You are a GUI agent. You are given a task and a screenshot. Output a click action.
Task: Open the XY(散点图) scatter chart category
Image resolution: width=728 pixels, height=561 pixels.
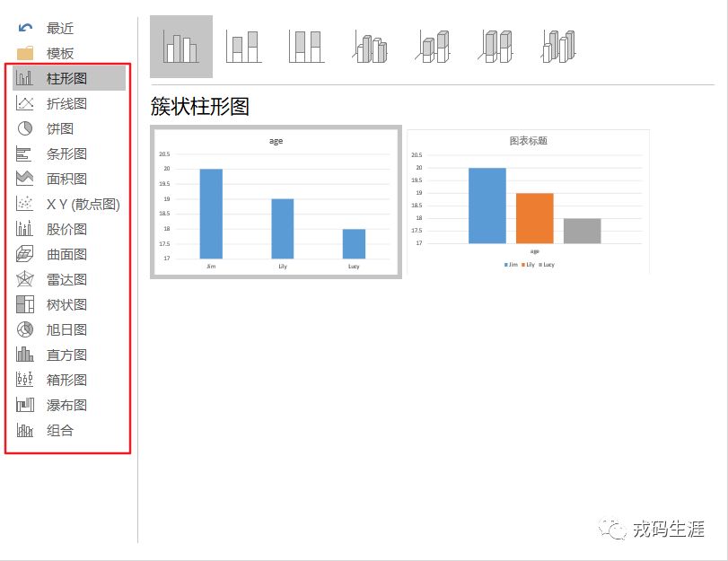tap(63, 204)
